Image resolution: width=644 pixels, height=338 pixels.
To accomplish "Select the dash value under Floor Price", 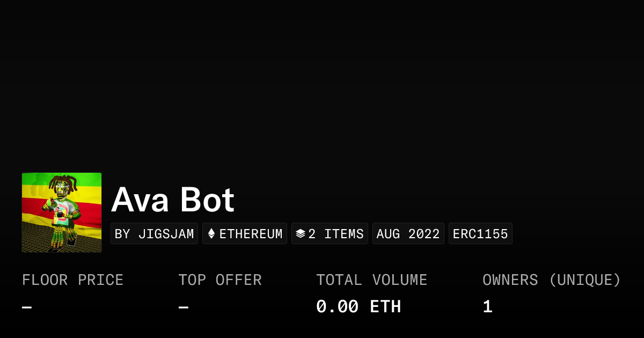I will click(27, 307).
